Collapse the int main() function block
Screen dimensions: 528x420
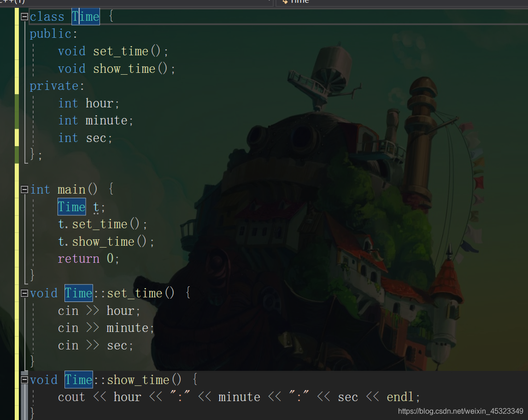(24, 190)
